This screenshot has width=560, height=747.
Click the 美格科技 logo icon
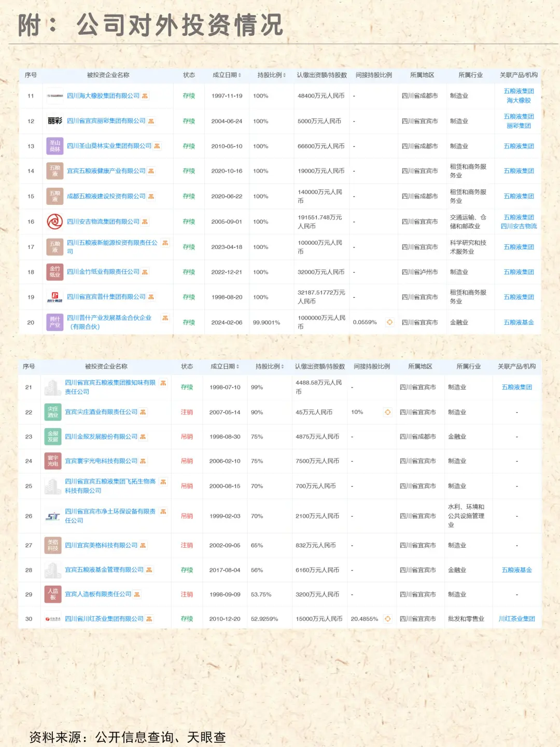click(x=53, y=545)
